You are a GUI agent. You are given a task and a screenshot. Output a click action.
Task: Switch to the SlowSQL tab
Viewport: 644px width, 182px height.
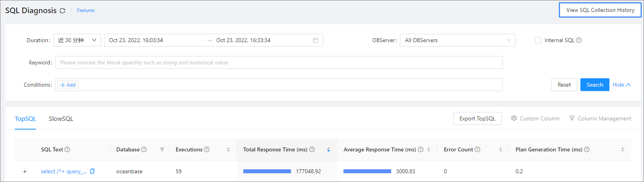pyautogui.click(x=61, y=118)
